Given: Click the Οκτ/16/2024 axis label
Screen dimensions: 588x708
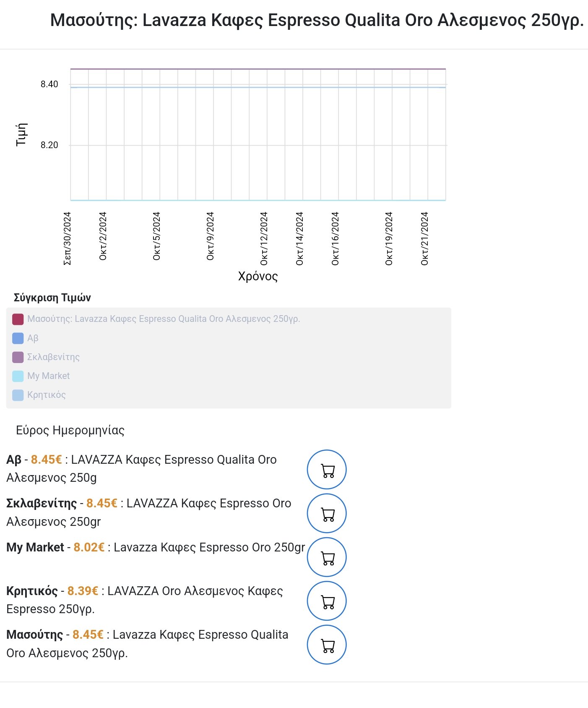Looking at the screenshot, I should tap(335, 238).
